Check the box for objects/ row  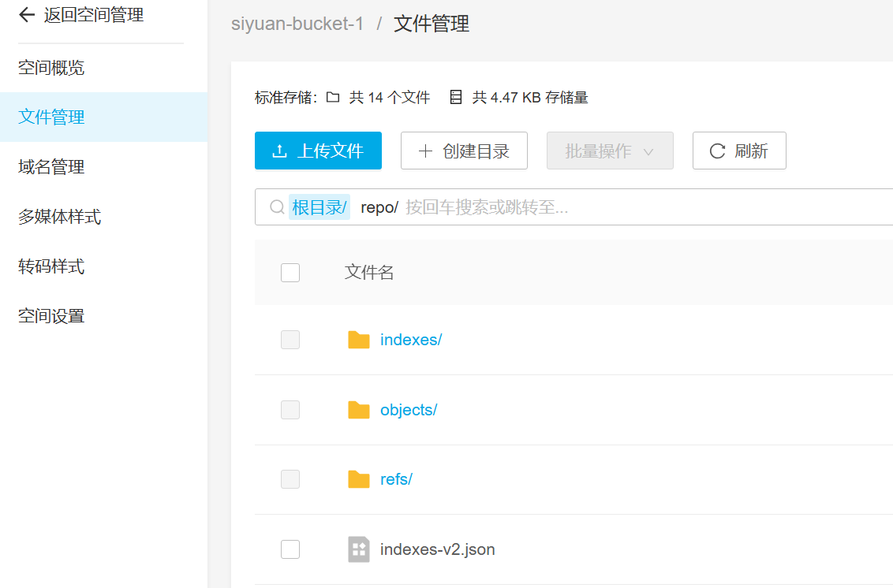coord(290,410)
